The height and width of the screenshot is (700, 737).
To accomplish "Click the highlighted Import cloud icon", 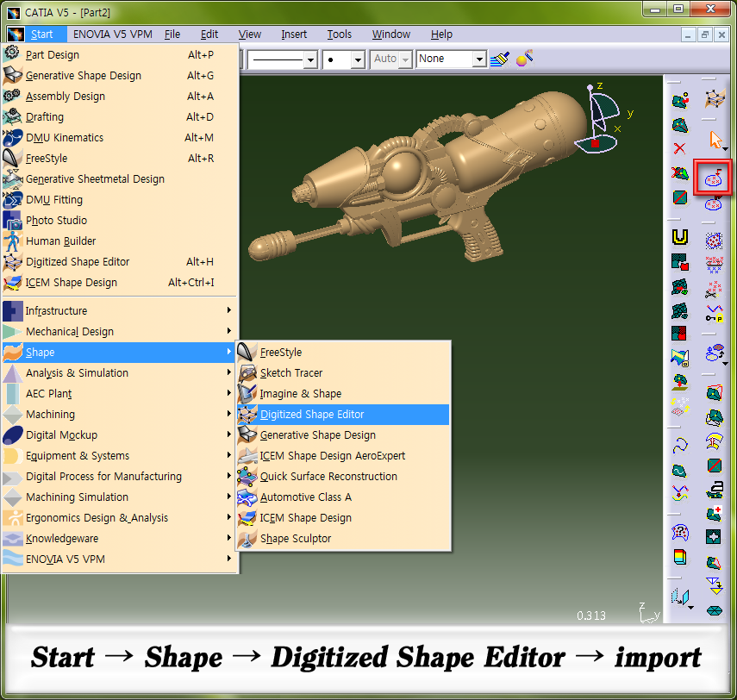I will [714, 178].
